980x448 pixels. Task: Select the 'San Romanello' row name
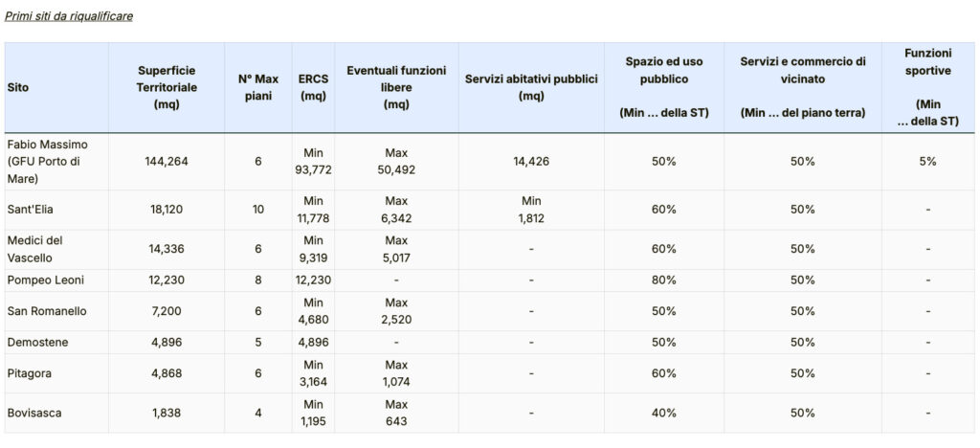(x=47, y=311)
